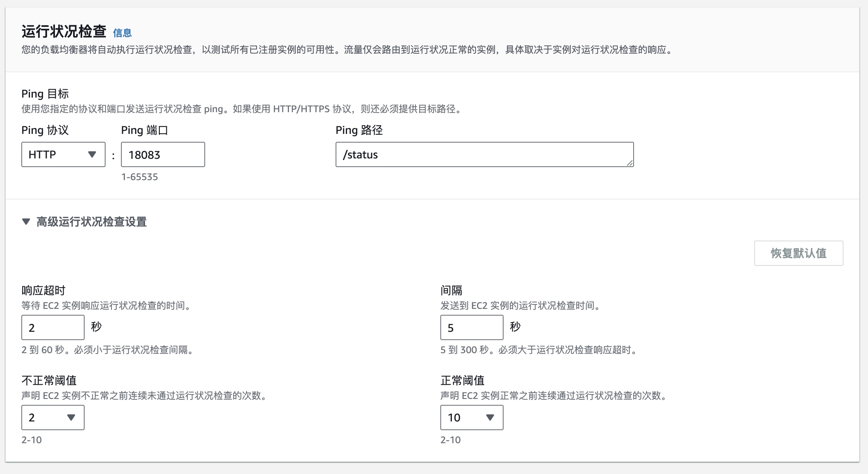
Task: Click the 响应超时 label text
Action: tap(43, 290)
